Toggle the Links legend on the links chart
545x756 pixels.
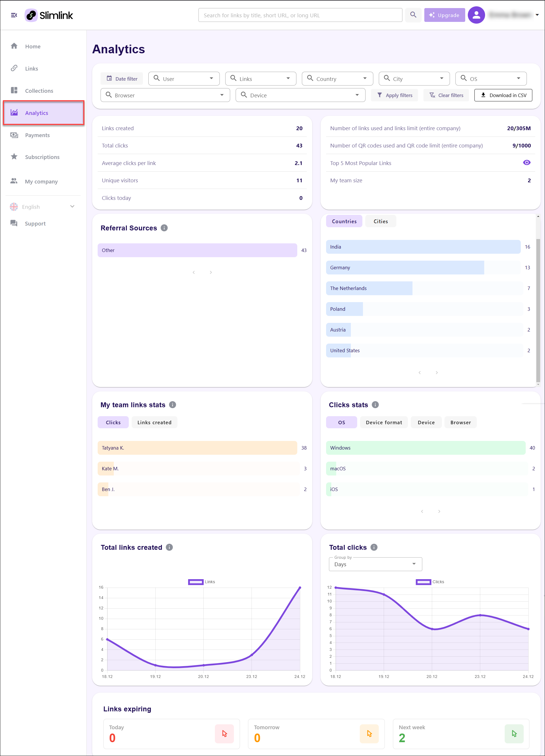(196, 582)
